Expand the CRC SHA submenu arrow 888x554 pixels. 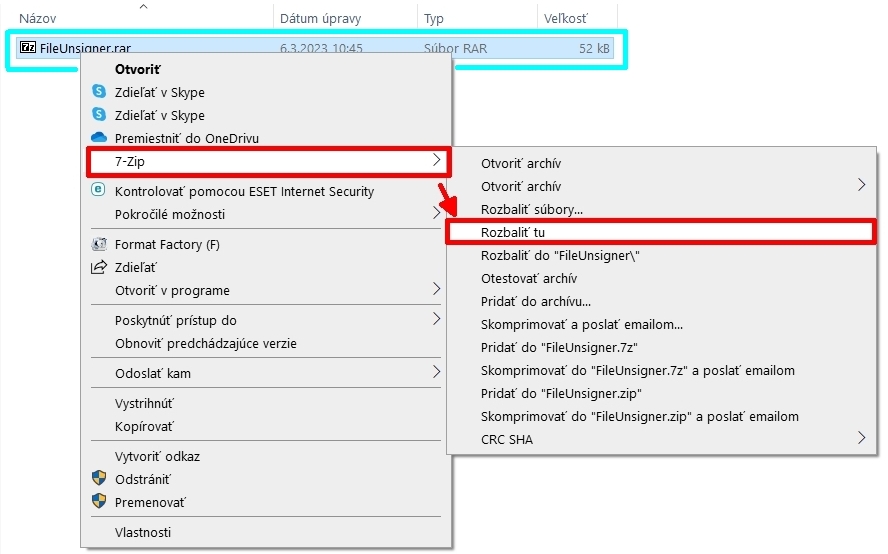[x=862, y=438]
